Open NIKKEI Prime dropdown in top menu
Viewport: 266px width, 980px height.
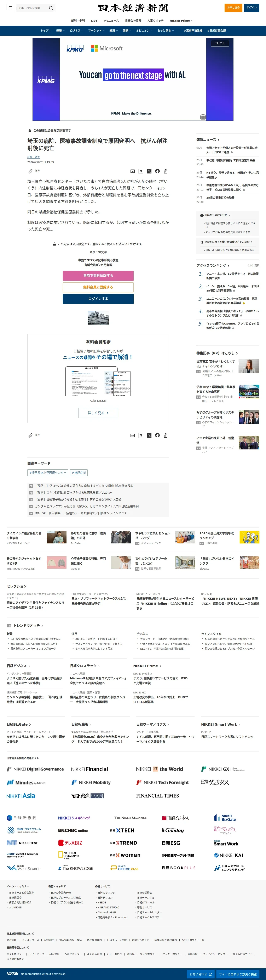click(181, 21)
